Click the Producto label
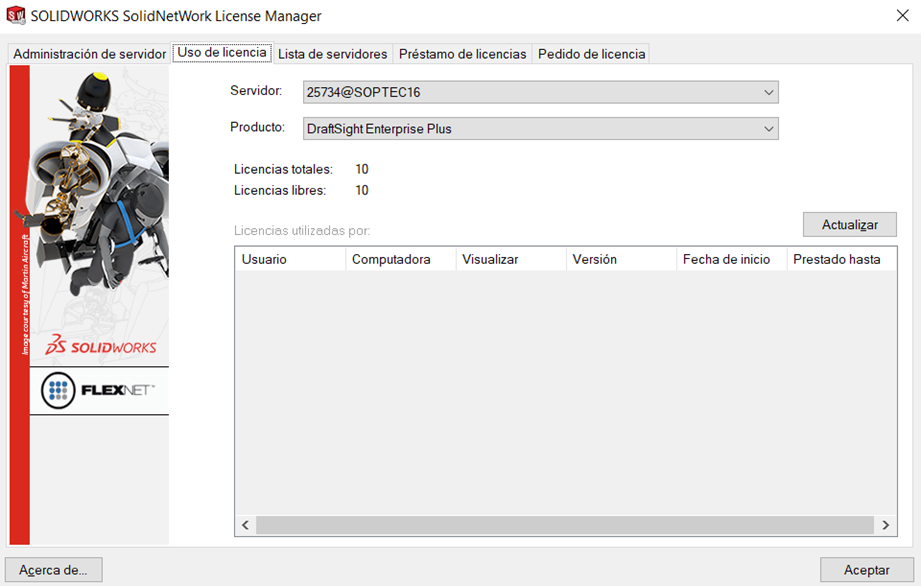This screenshot has width=921, height=586. tap(257, 127)
